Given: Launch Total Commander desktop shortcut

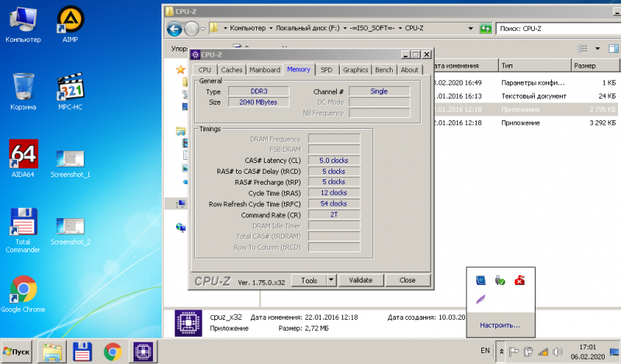Looking at the screenshot, I should 23,230.
